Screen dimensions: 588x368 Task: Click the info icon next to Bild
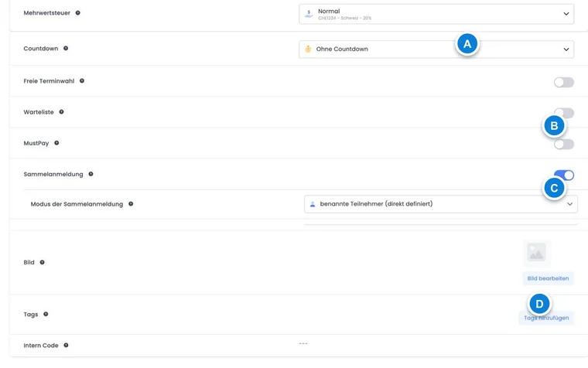tap(43, 262)
